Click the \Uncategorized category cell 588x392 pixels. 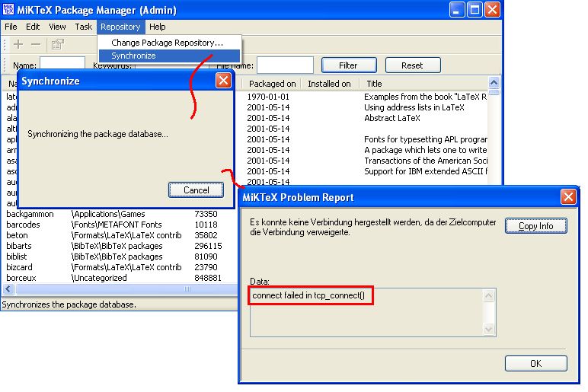(x=99, y=278)
